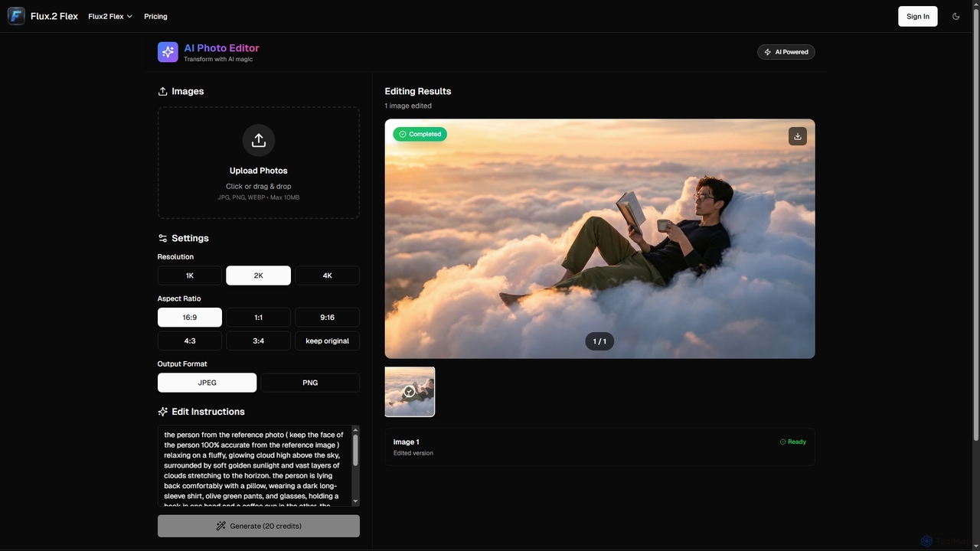Click the green Ready status label
Screen dimensions: 980x551
pyautogui.click(x=792, y=442)
